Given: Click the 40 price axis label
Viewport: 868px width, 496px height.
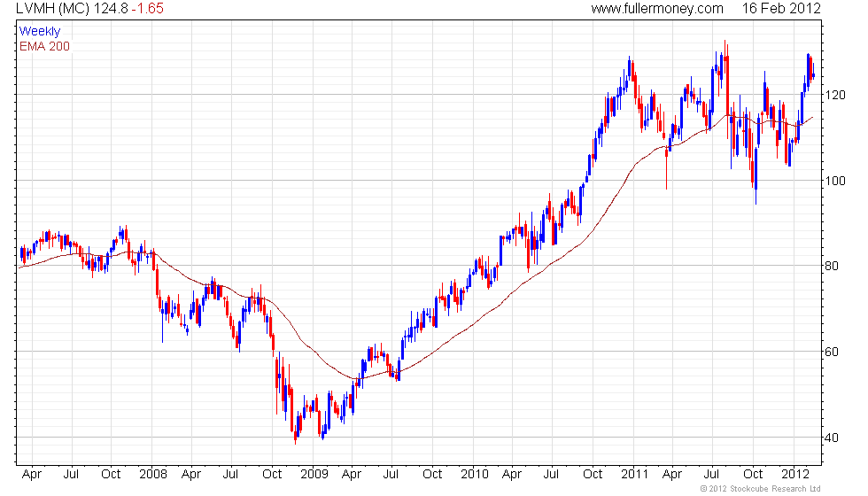Looking at the screenshot, I should coord(832,438).
